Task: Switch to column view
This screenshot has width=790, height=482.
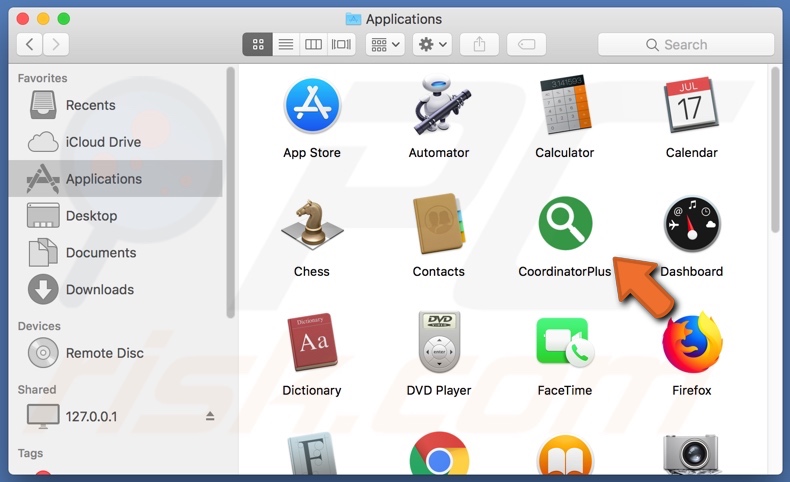Action: (313, 44)
